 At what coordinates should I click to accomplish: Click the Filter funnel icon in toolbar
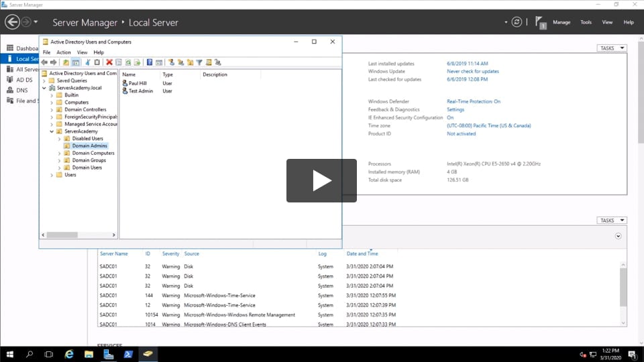(199, 62)
